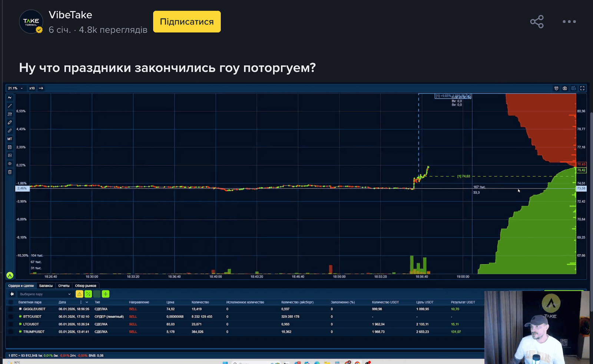Click the yellow warning triangle button

[79, 294]
